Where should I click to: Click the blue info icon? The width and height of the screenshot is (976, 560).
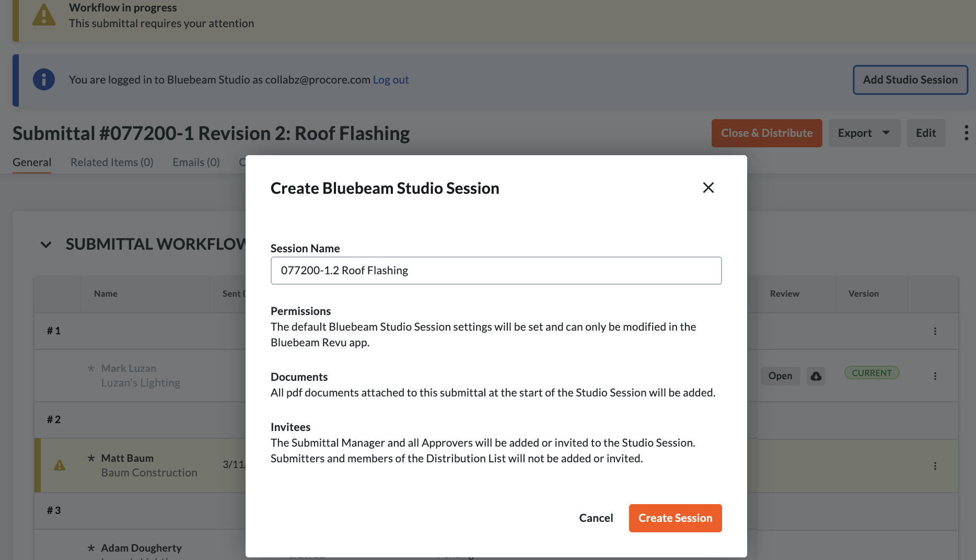44,80
